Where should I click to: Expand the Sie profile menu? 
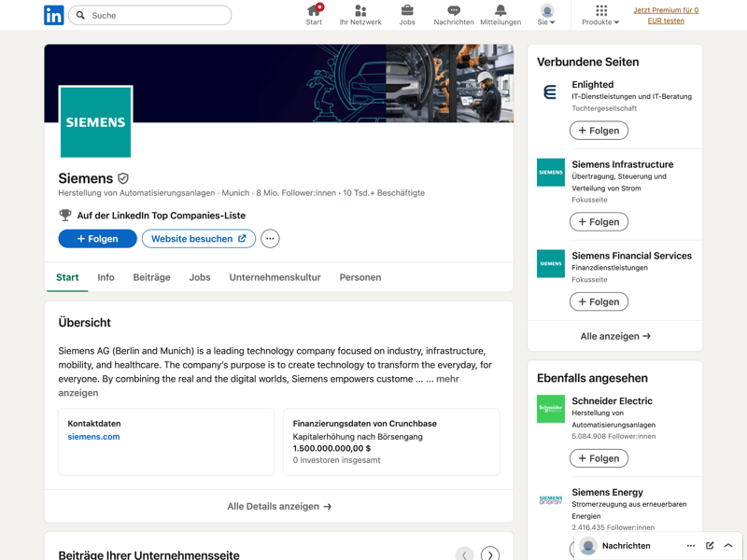coord(546,15)
